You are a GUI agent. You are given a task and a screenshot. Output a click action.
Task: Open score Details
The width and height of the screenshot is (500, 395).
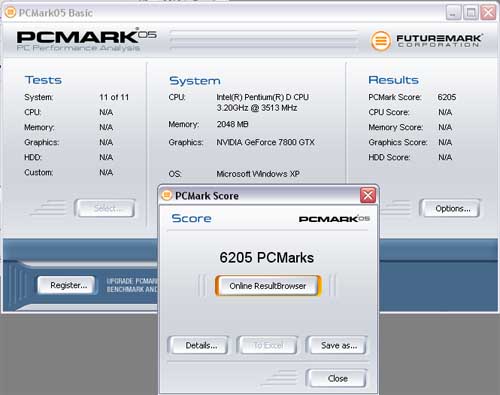click(x=201, y=345)
